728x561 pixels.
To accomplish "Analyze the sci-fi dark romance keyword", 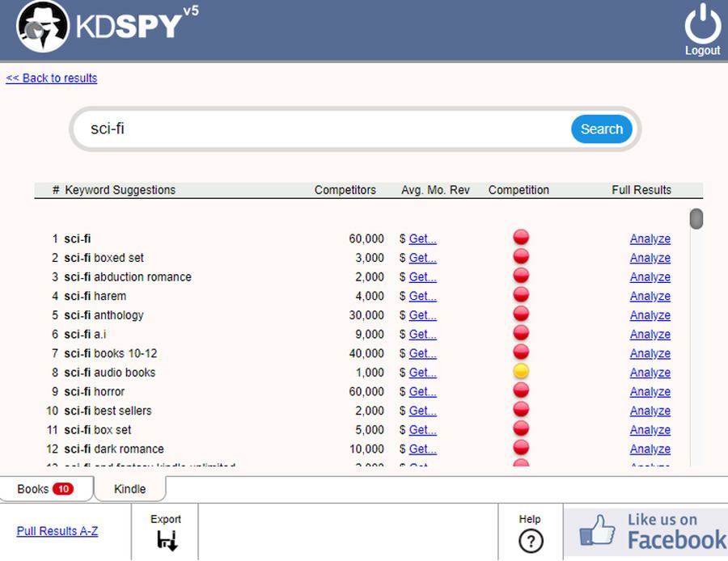I will point(650,449).
